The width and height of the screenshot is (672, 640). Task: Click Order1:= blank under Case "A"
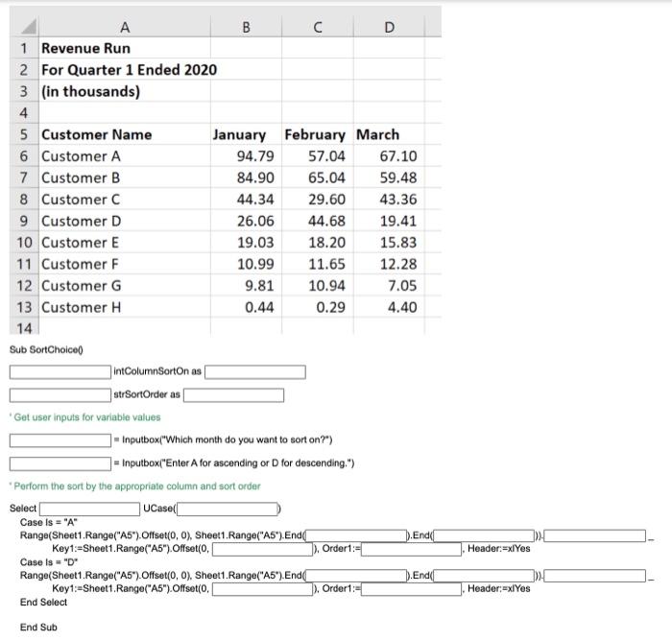(x=411, y=549)
